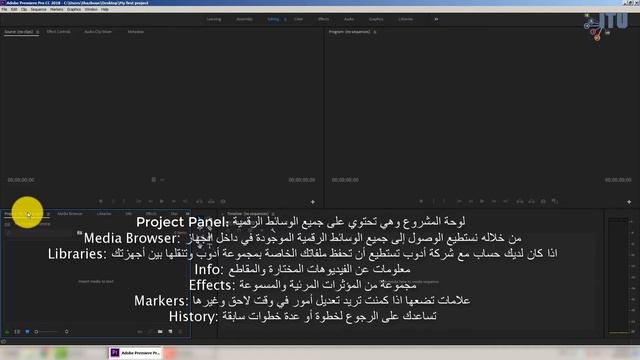Play the clip in the Source monitor

pos(162,201)
